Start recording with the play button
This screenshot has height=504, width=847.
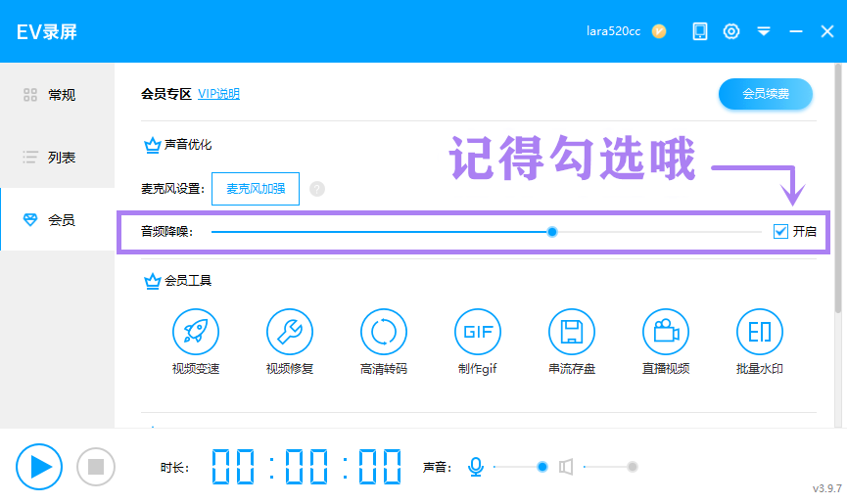click(39, 467)
